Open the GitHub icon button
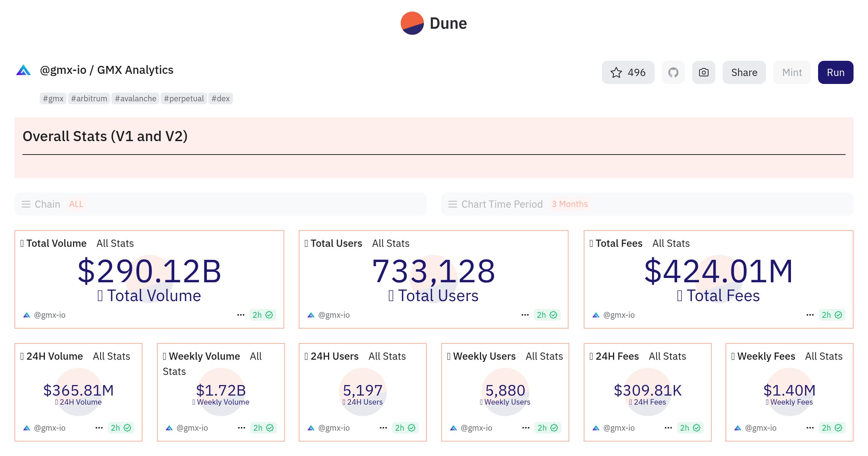The image size is (868, 456). click(x=673, y=72)
